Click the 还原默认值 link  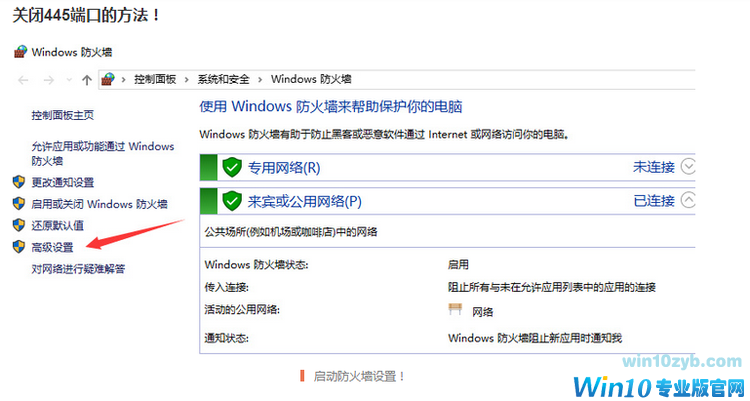57,225
